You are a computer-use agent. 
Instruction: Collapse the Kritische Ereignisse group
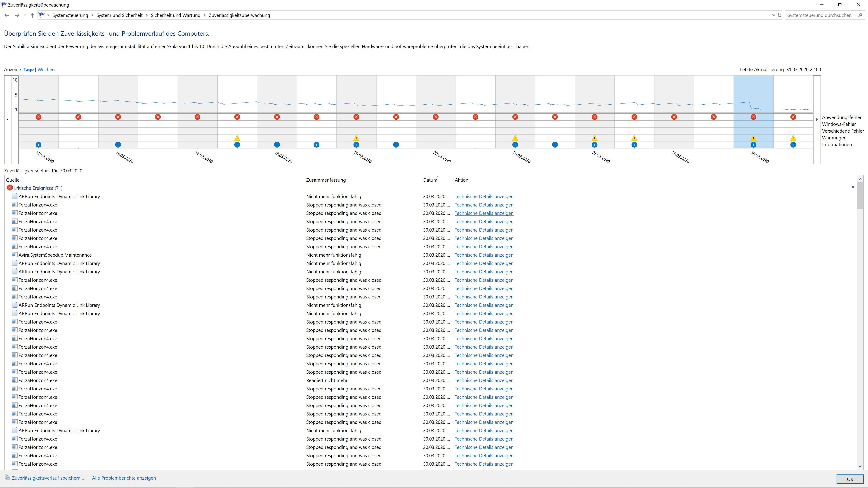pos(853,187)
